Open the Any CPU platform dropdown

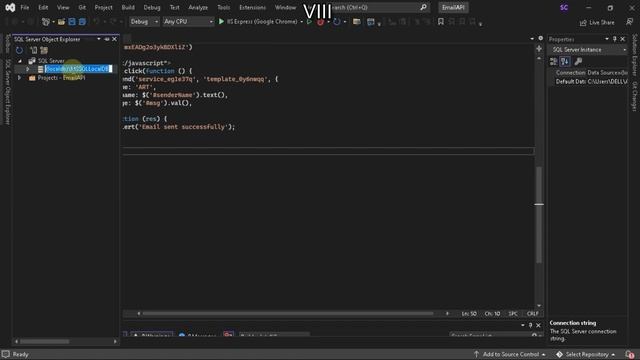pyautogui.click(x=188, y=22)
